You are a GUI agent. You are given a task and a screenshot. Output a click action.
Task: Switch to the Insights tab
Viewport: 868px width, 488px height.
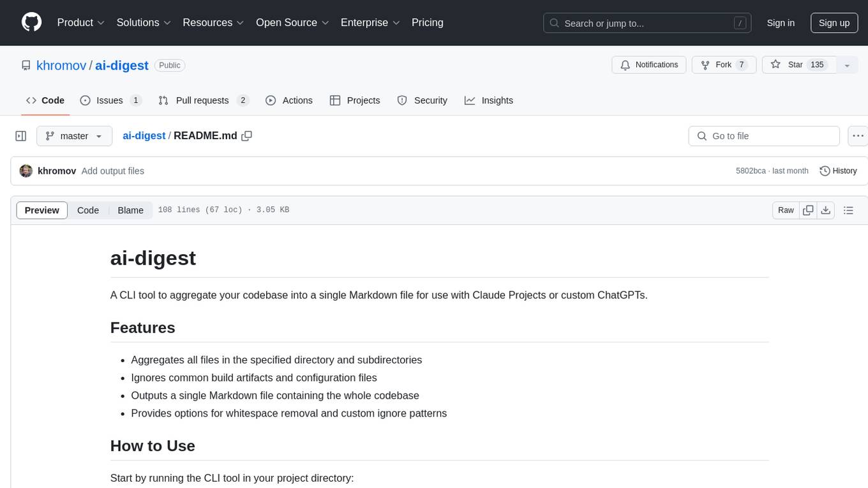point(489,100)
